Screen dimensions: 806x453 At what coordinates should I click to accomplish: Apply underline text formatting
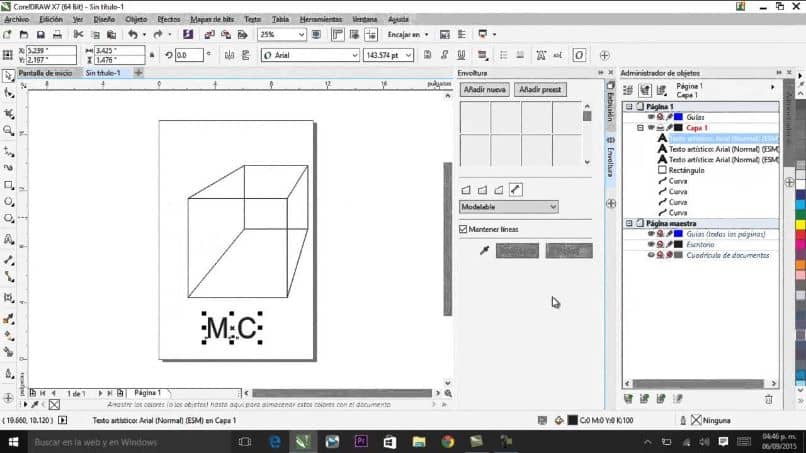point(461,55)
